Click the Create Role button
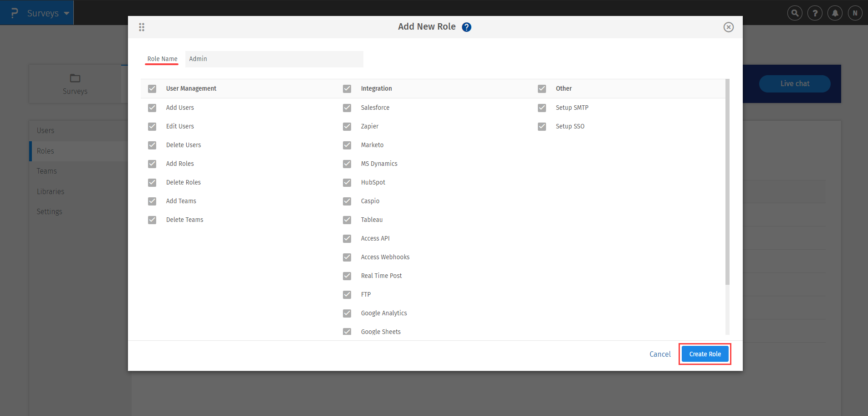Image resolution: width=868 pixels, height=416 pixels. [705, 354]
